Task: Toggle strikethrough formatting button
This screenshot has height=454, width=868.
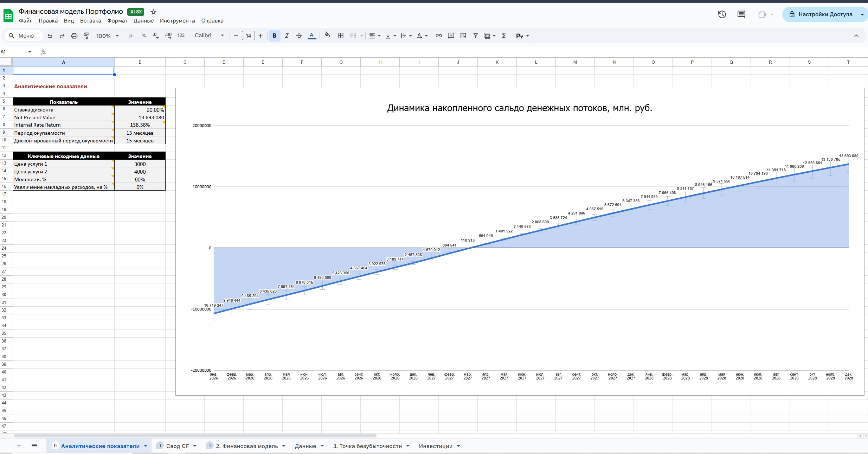Action: tap(299, 36)
